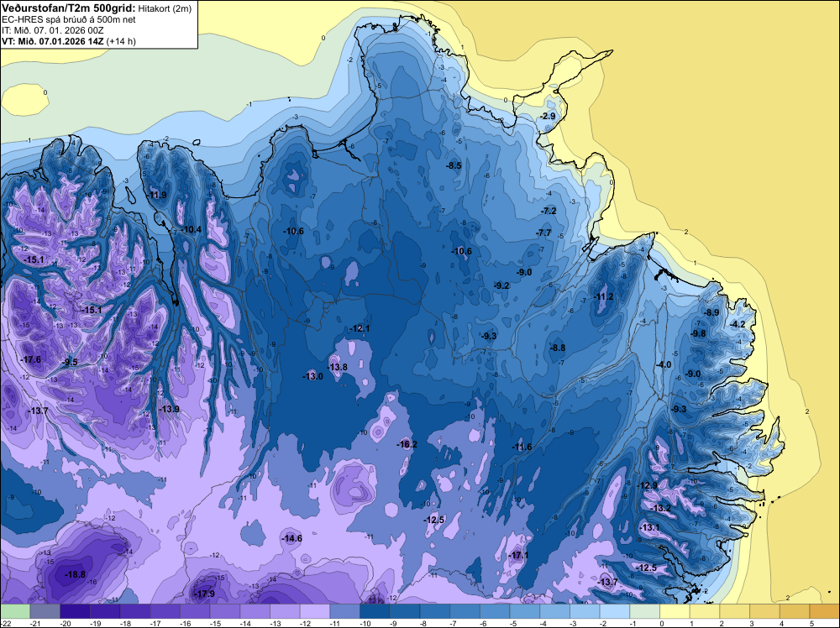Click the IT initialization time line
840x628 pixels.
tap(52, 30)
